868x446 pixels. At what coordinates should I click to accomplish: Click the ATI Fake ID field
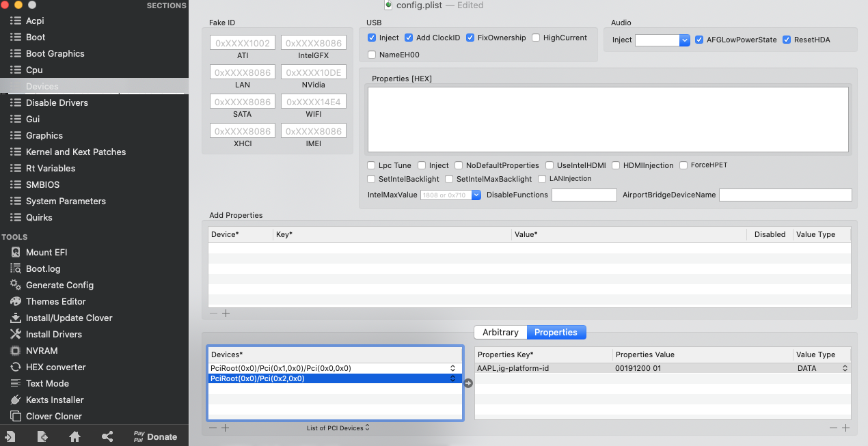coord(243,43)
